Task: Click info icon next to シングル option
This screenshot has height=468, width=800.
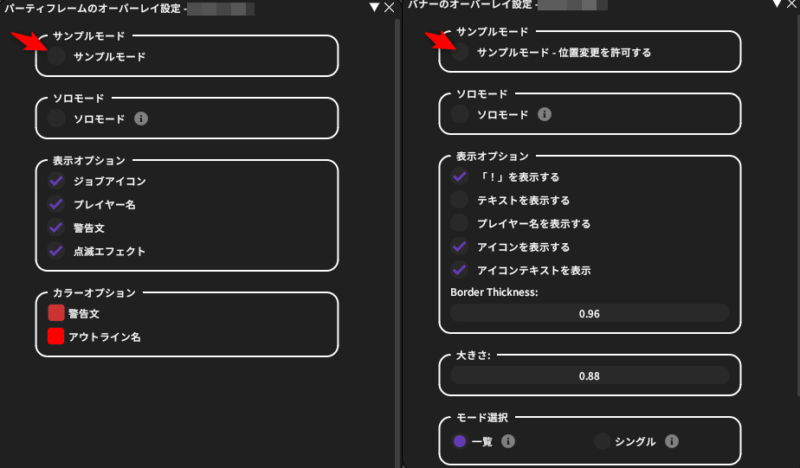Action: point(672,440)
